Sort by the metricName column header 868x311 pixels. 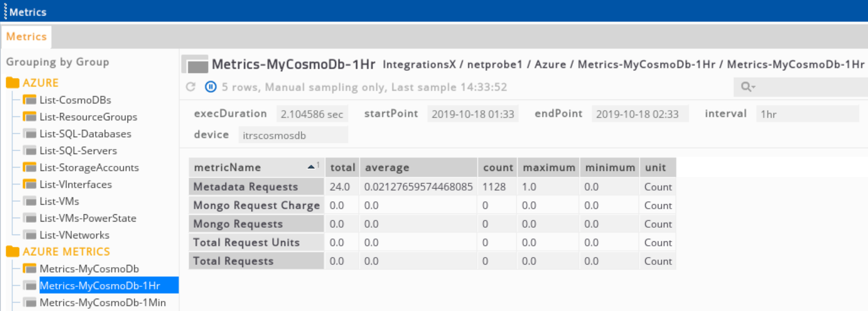[256, 168]
